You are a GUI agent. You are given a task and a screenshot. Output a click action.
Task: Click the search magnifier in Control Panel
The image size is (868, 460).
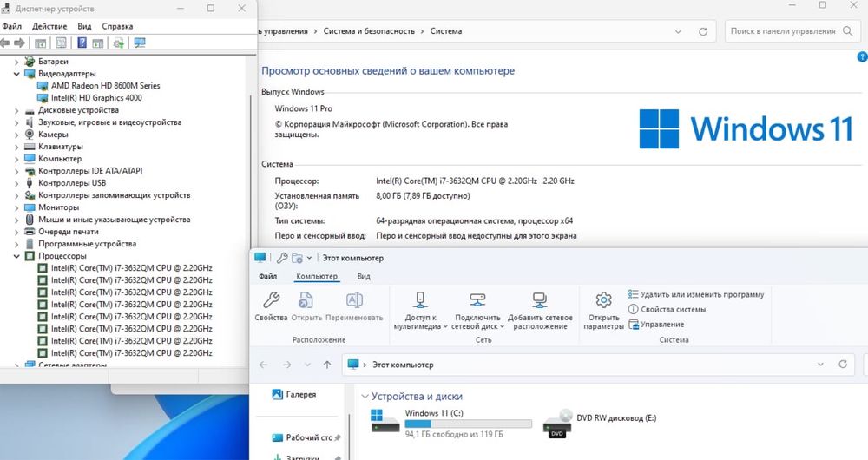coord(847,31)
